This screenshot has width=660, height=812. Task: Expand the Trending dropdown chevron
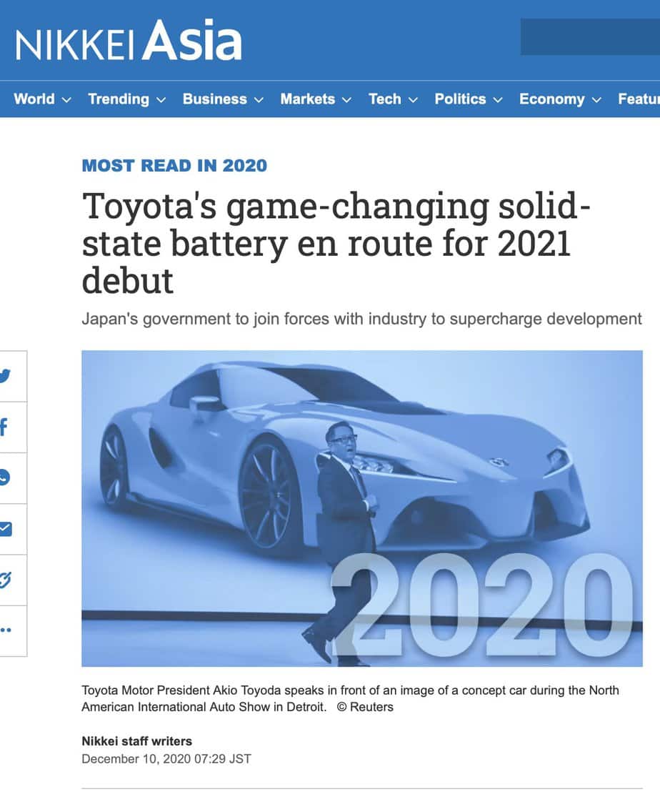click(161, 100)
